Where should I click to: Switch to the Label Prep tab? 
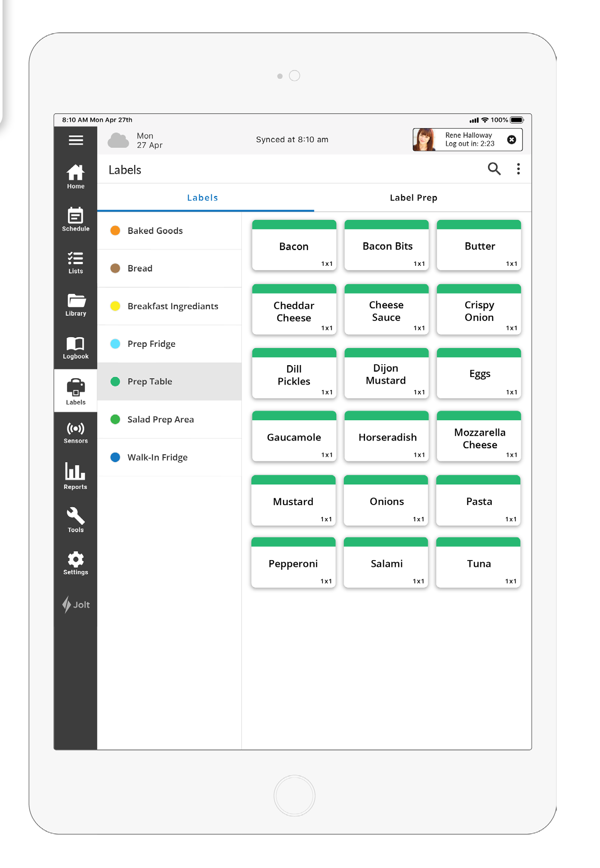click(x=414, y=198)
